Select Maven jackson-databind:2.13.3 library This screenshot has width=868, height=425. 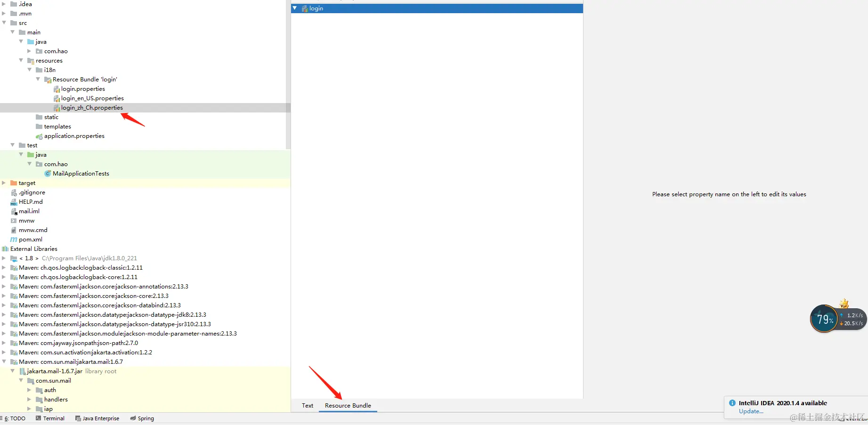coord(100,305)
